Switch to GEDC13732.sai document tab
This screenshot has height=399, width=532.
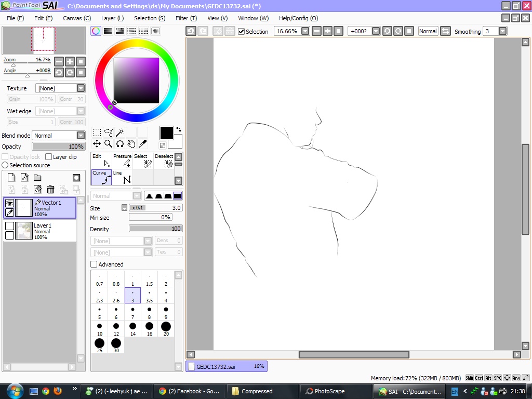coord(227,366)
